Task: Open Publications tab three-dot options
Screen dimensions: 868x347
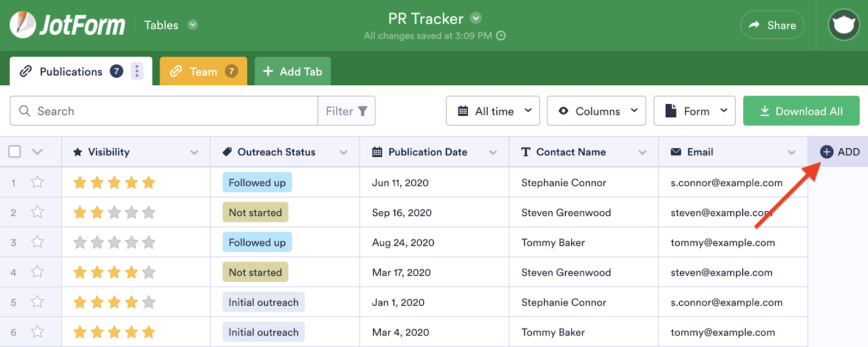Action: (137, 71)
